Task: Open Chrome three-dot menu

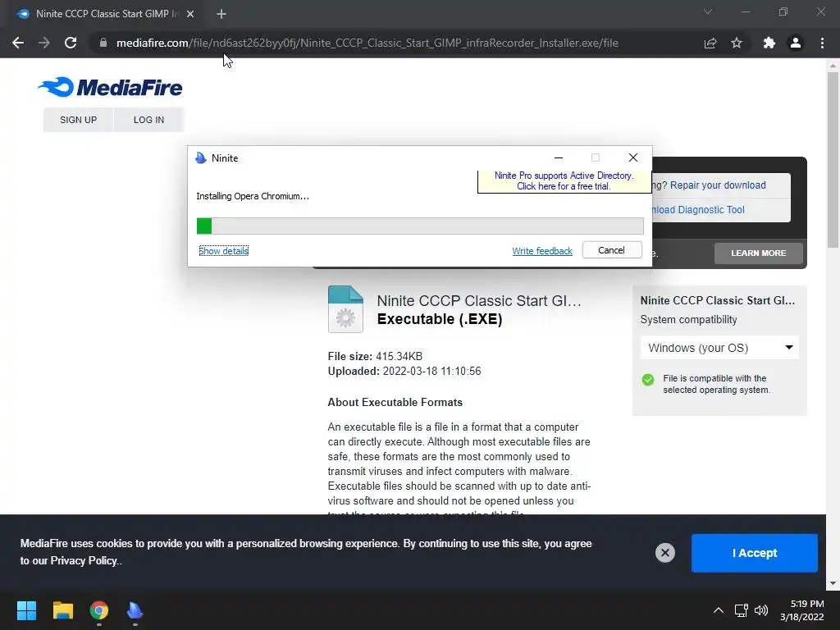Action: point(822,43)
